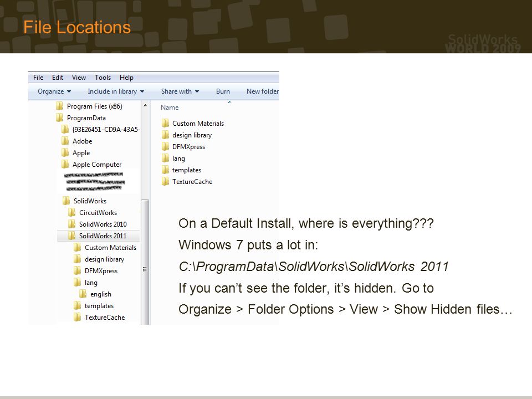Open the Organize dropdown
532x399 pixels.
tap(54, 91)
